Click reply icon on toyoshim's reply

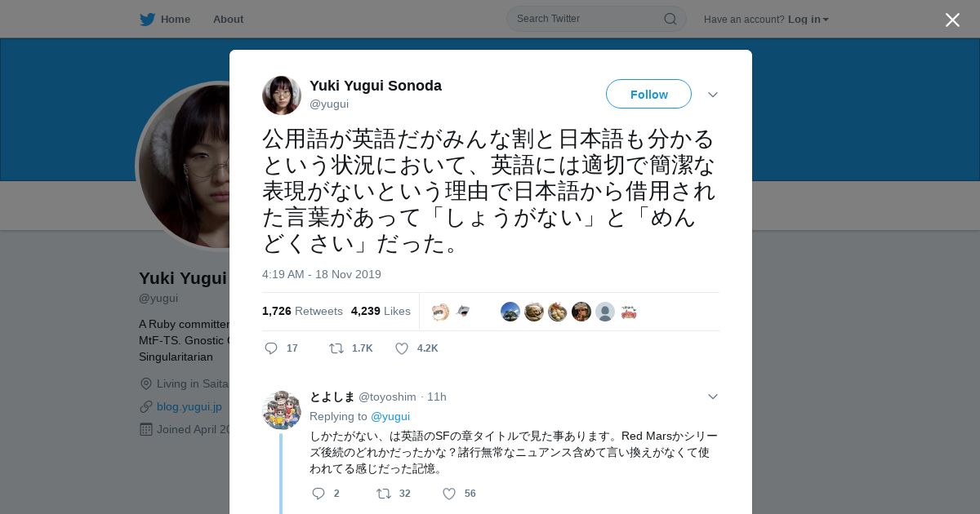(x=318, y=494)
